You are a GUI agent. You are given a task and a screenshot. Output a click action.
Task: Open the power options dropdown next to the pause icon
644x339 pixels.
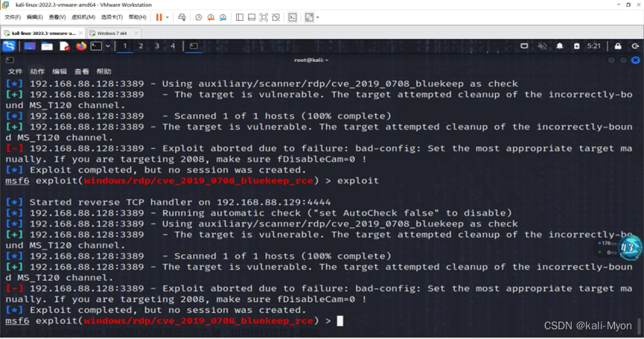coord(168,17)
